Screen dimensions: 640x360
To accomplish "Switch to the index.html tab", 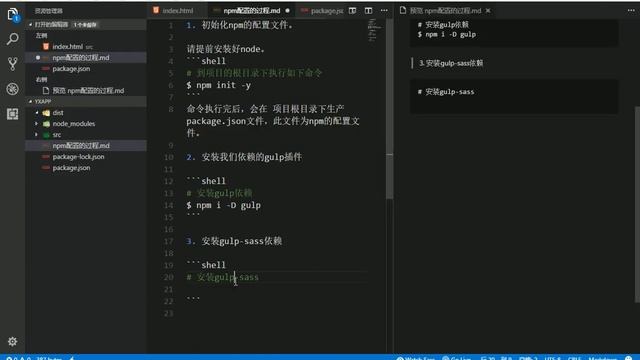I will [178, 11].
